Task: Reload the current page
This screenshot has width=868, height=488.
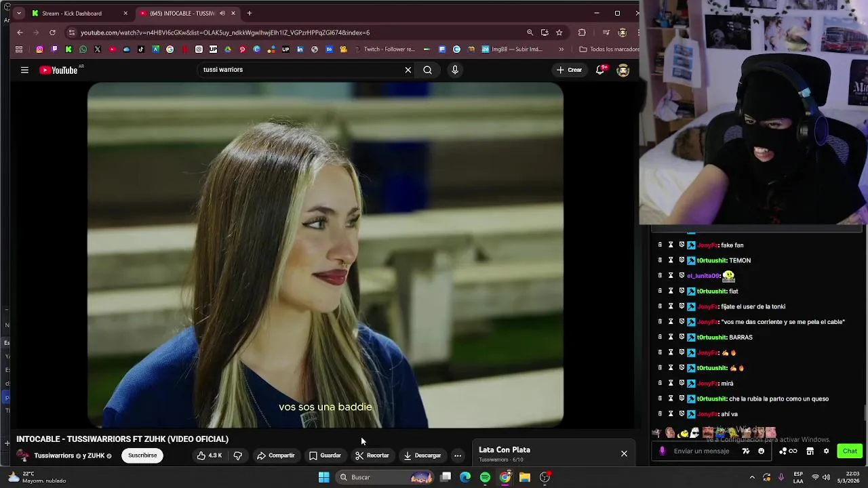Action: 52,32
